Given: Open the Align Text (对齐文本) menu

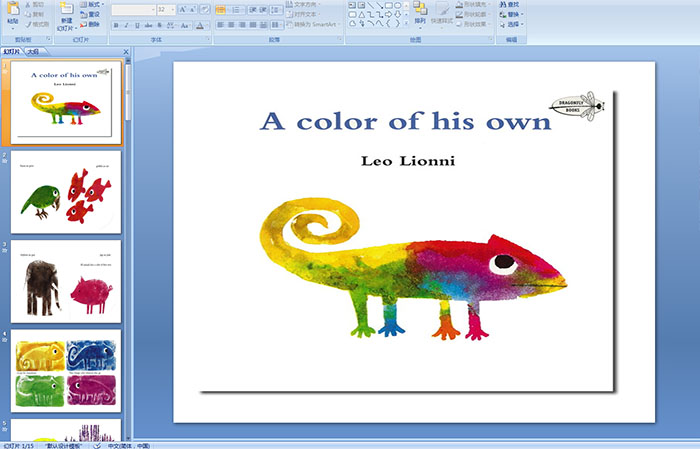Looking at the screenshot, I should 303,14.
